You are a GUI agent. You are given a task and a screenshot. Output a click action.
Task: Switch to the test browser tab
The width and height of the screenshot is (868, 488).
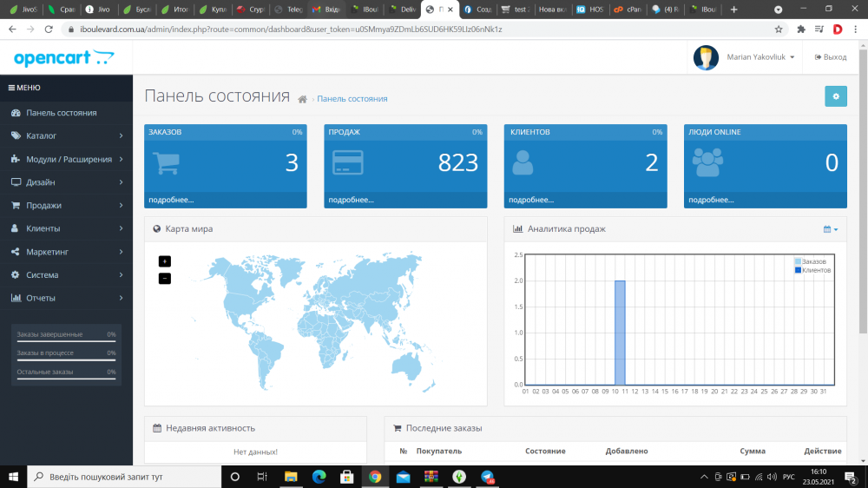514,10
